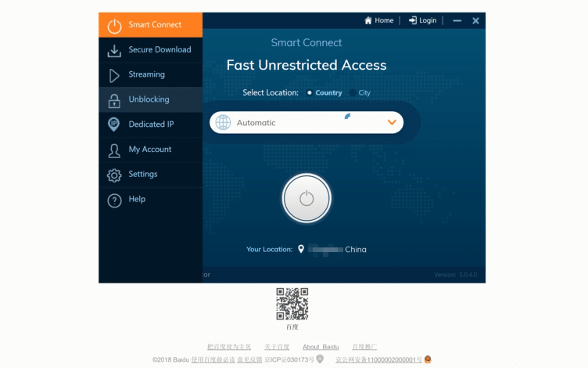Click the 使用百度前必读 footer link
This screenshot has width=588, height=368.
click(213, 359)
